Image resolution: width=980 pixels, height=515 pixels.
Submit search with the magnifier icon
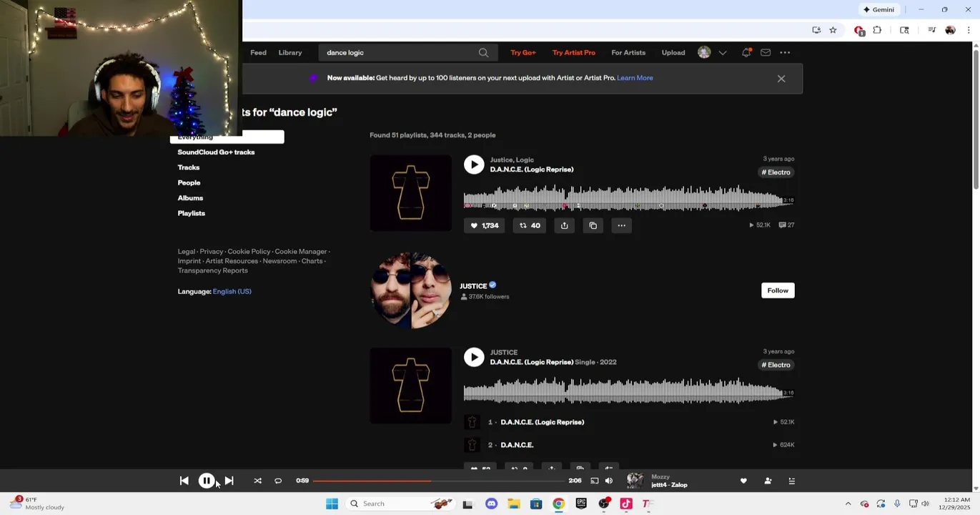[483, 53]
